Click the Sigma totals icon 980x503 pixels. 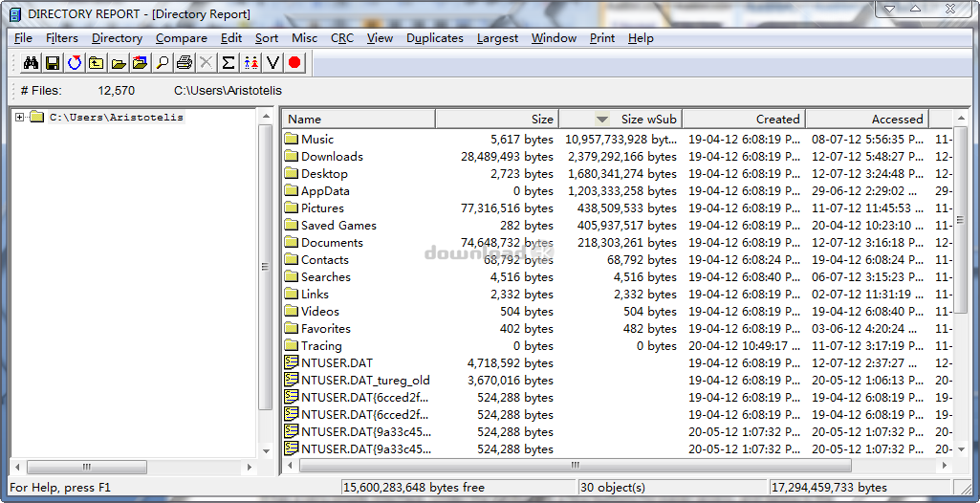click(x=229, y=63)
